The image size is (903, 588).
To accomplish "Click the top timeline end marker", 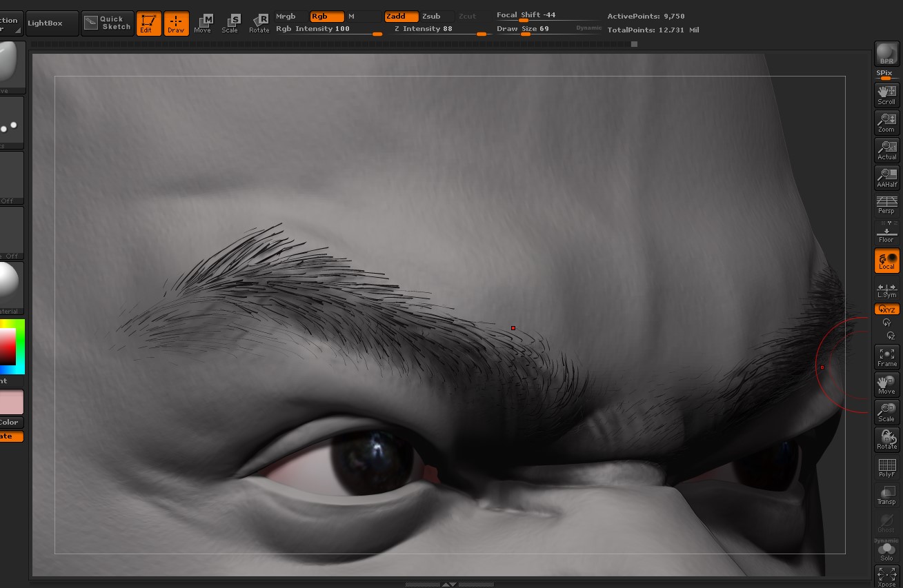I will pyautogui.click(x=634, y=44).
